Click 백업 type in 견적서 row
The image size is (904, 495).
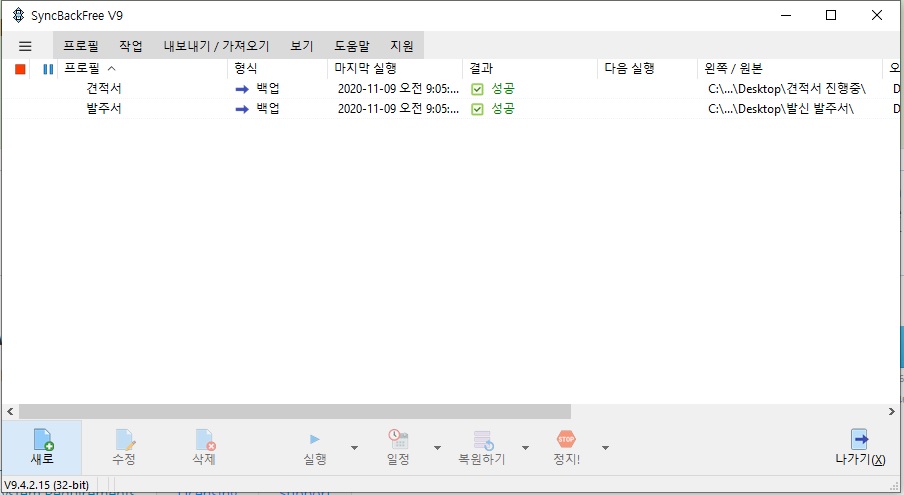pos(268,89)
